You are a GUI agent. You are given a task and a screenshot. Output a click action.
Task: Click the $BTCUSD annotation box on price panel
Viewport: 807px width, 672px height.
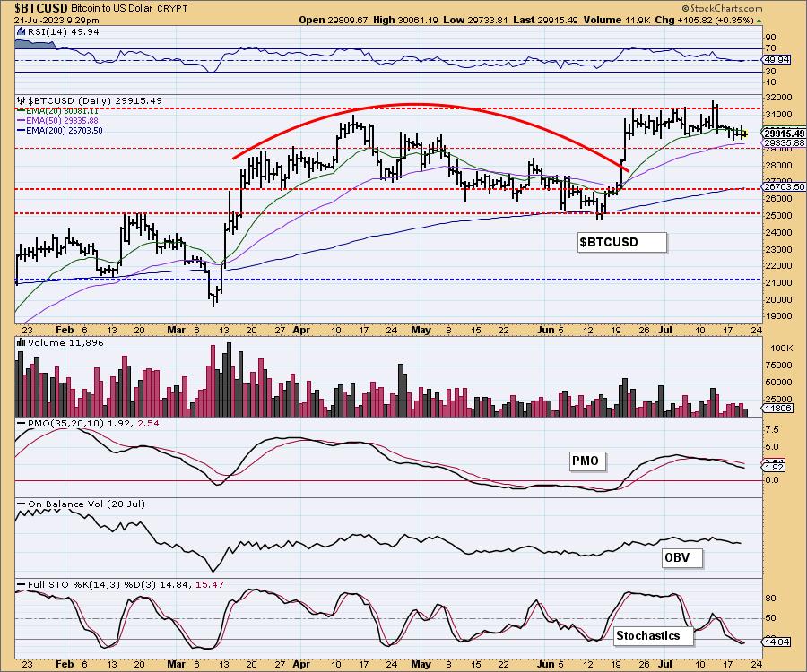tap(621, 242)
